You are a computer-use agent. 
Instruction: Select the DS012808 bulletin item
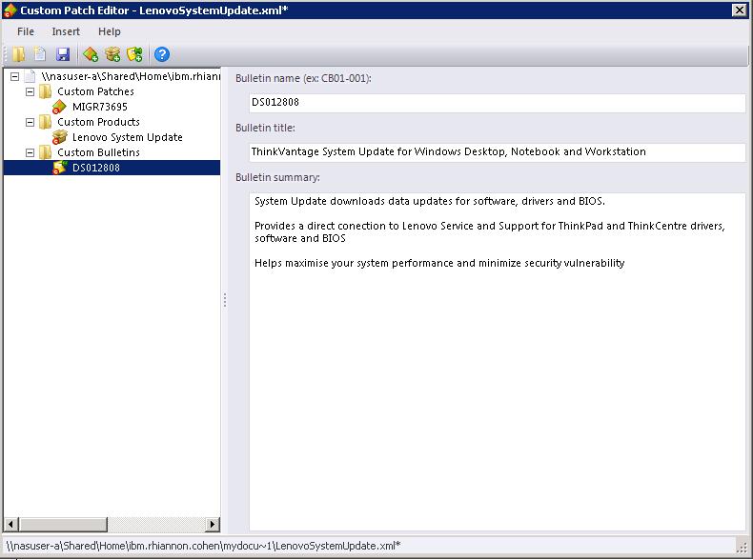point(96,168)
